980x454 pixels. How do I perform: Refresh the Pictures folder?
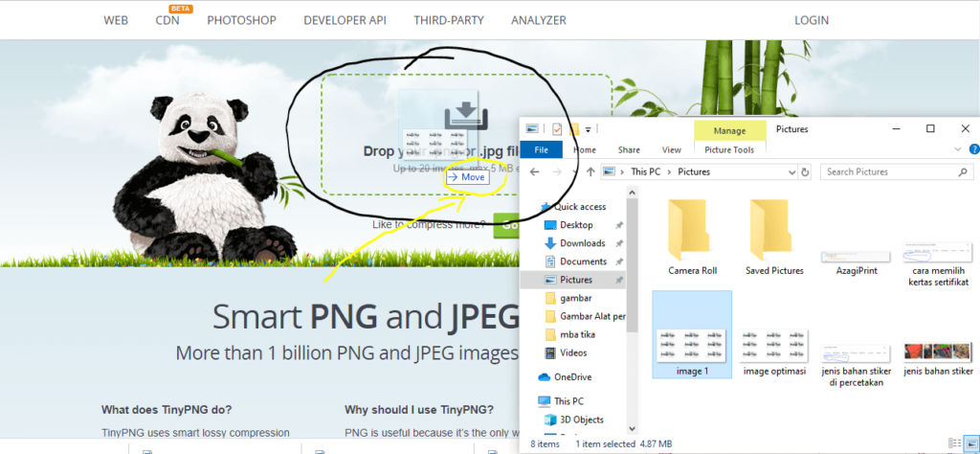806,171
